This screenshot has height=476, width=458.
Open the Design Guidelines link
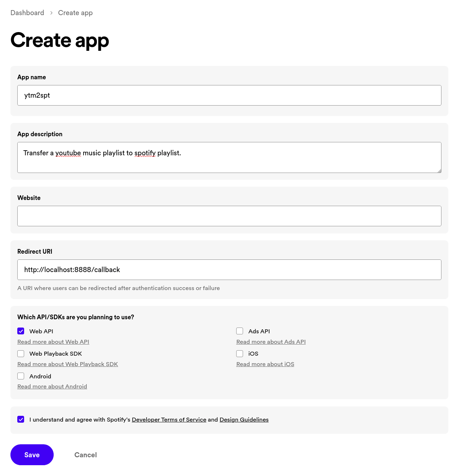pyautogui.click(x=244, y=419)
